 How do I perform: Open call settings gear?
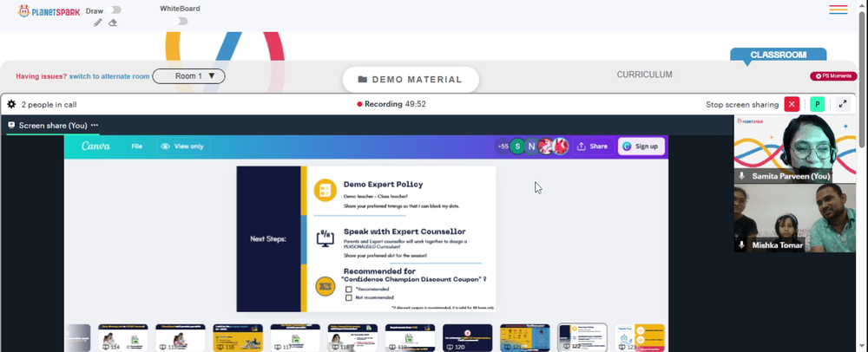11,104
